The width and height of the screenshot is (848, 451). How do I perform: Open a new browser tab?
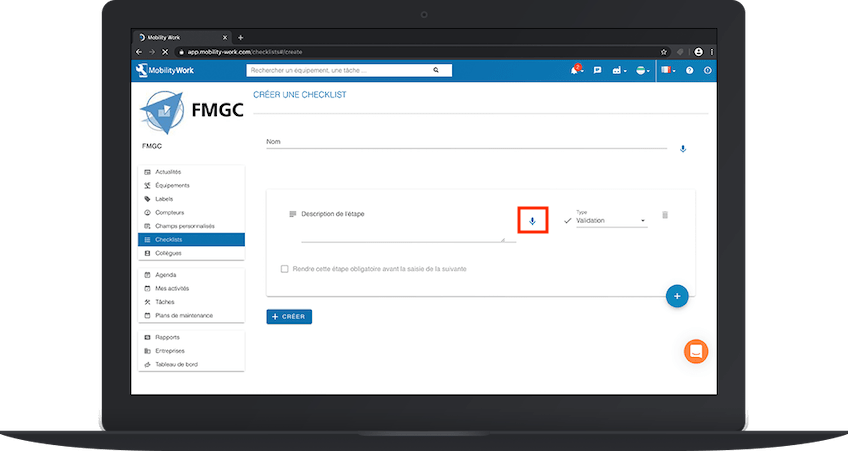241,37
